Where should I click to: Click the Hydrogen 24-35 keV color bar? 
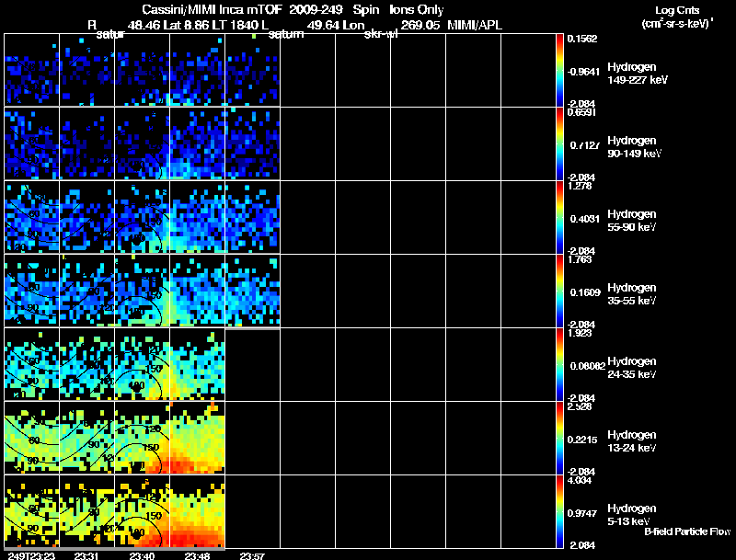560,364
